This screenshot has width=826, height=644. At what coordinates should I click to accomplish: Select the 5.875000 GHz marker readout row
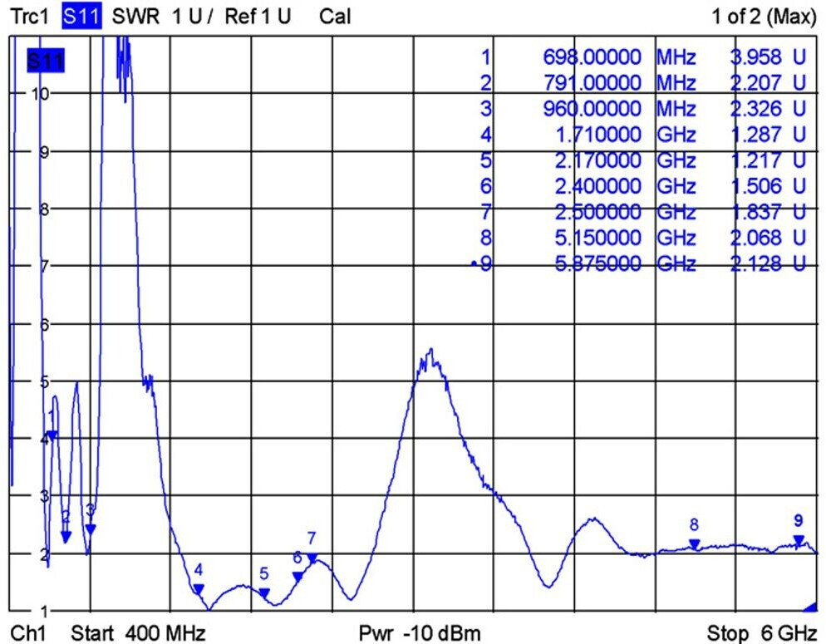644,263
